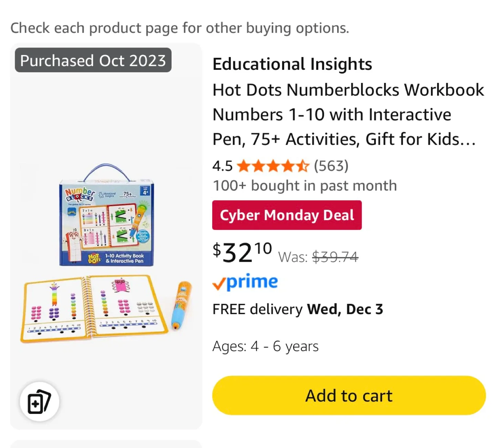Click the Prime checkmark icon
496x448 pixels.
coord(220,283)
